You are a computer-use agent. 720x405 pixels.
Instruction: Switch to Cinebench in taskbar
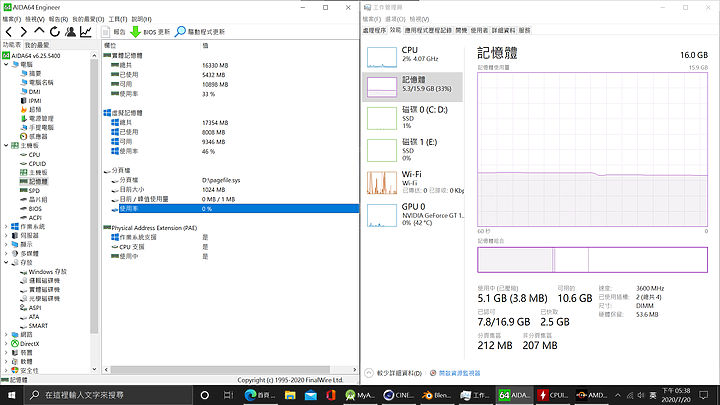[398, 395]
